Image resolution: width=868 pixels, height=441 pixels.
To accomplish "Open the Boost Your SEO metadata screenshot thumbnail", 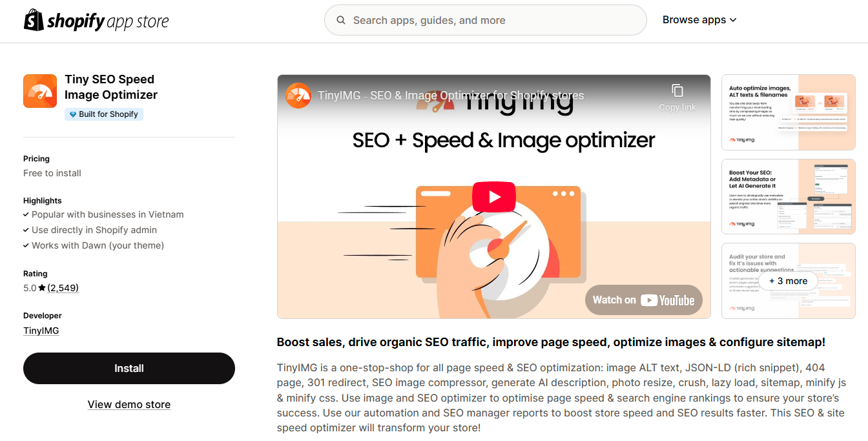I will (x=788, y=196).
